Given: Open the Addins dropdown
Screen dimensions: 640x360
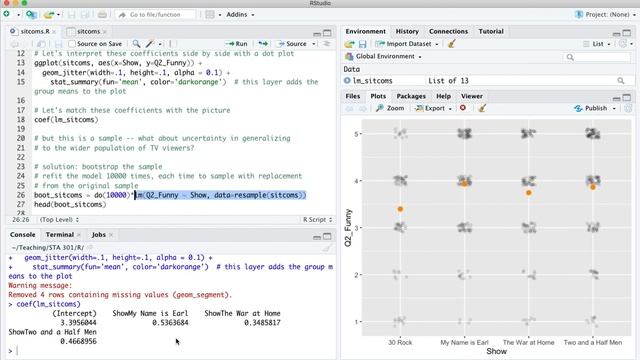Looking at the screenshot, I should (x=240, y=15).
